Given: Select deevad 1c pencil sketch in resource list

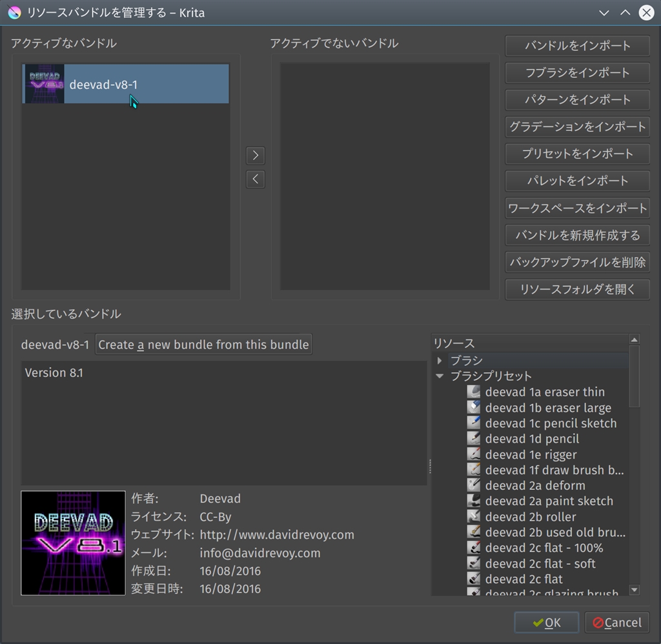Looking at the screenshot, I should [551, 423].
